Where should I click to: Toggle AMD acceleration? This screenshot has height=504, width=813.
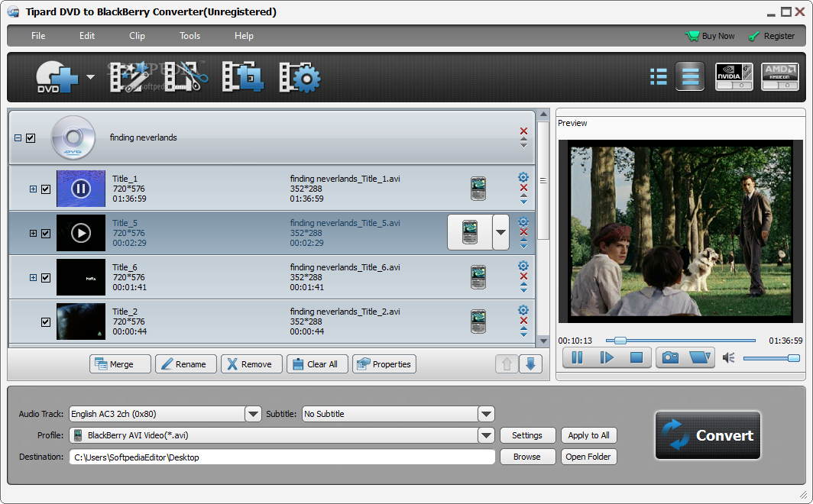click(780, 76)
